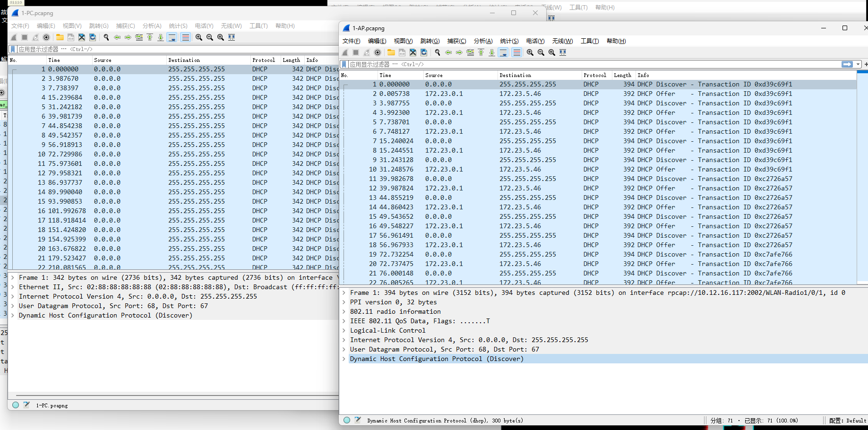
Task: Toggle auto-scroll during live capture in 1-AP window
Action: (503, 52)
